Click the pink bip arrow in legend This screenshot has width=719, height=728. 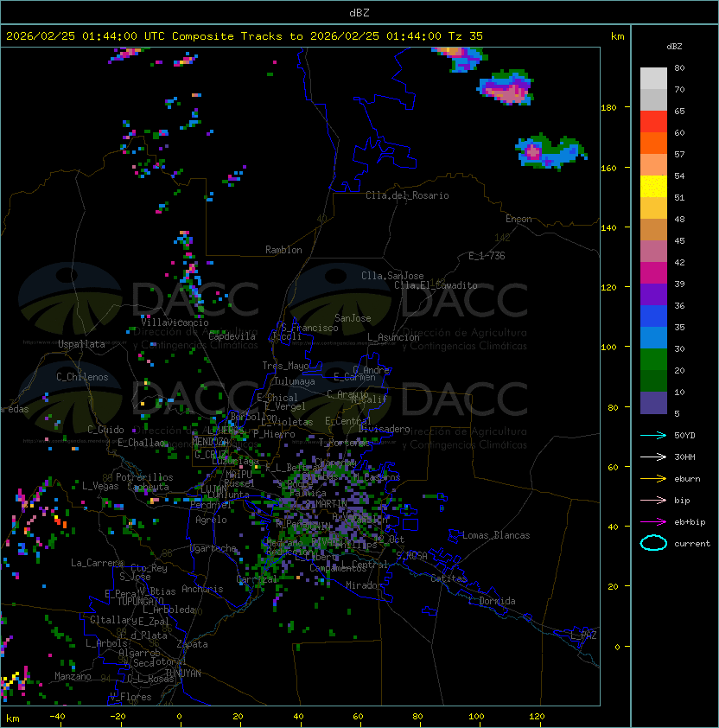(653, 500)
